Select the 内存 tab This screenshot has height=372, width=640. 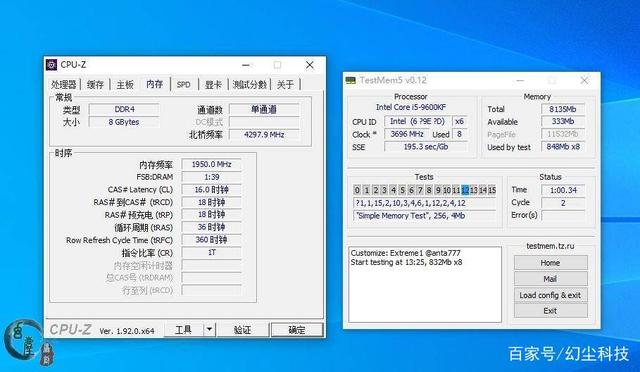(x=155, y=84)
